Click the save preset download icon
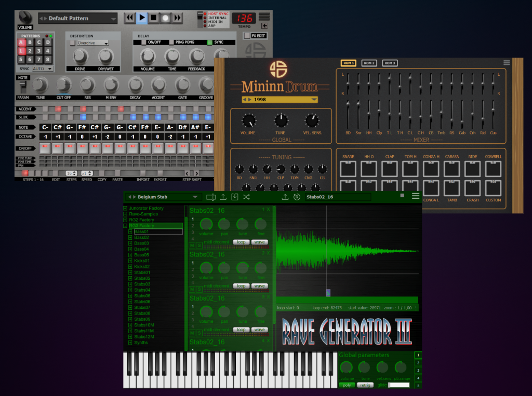Image resolution: width=532 pixels, height=396 pixels. pyautogui.click(x=234, y=197)
